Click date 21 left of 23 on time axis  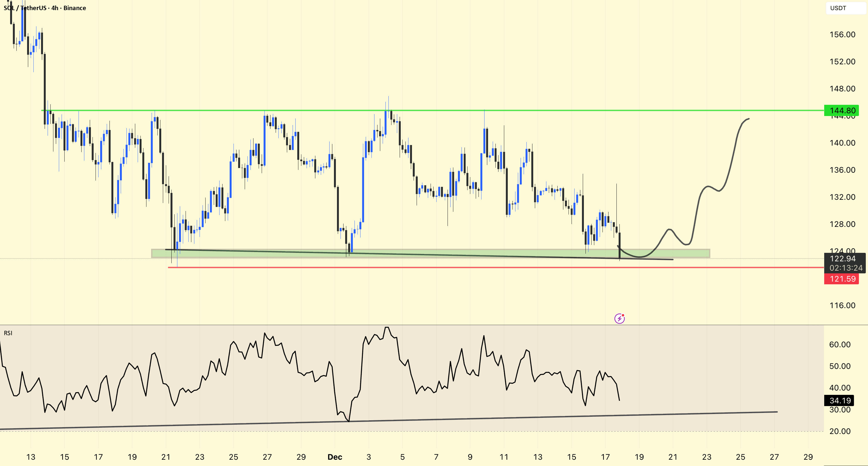coord(165,457)
